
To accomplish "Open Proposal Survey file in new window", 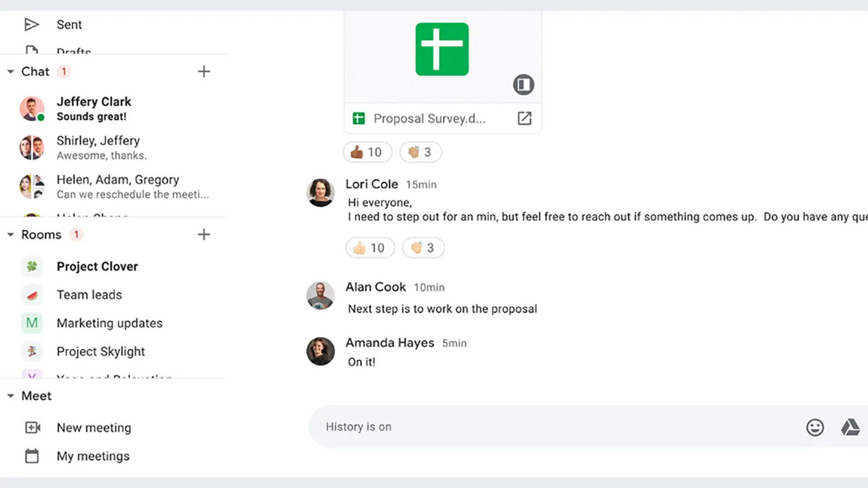I will (524, 119).
